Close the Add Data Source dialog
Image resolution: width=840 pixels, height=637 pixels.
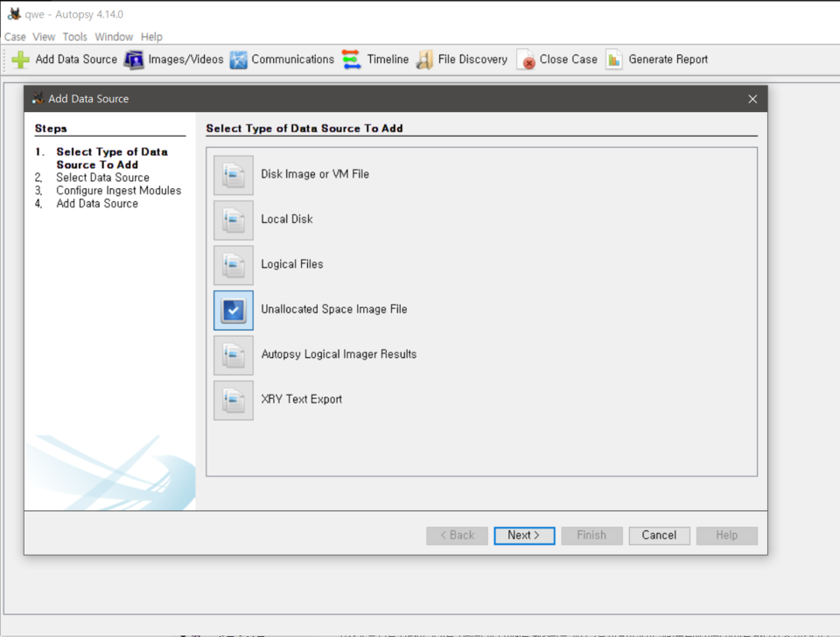(x=752, y=99)
